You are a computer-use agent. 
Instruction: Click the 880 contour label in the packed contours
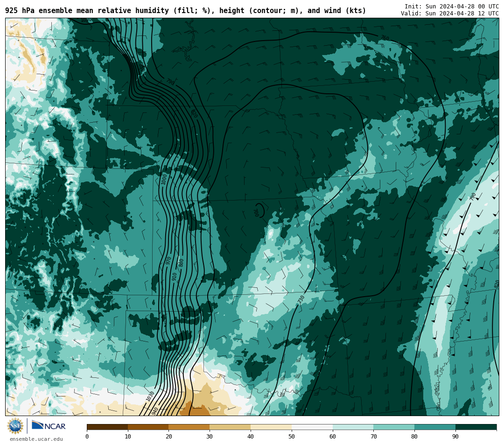coord(181,263)
